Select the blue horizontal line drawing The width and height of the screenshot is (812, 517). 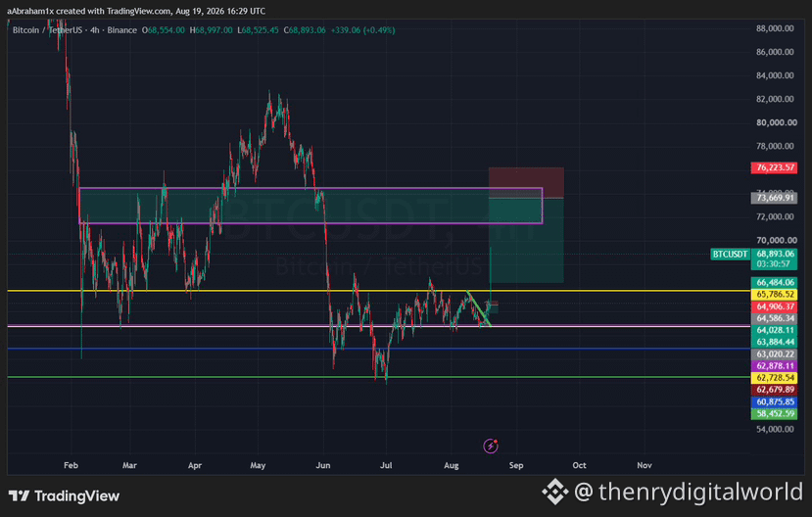click(378, 349)
